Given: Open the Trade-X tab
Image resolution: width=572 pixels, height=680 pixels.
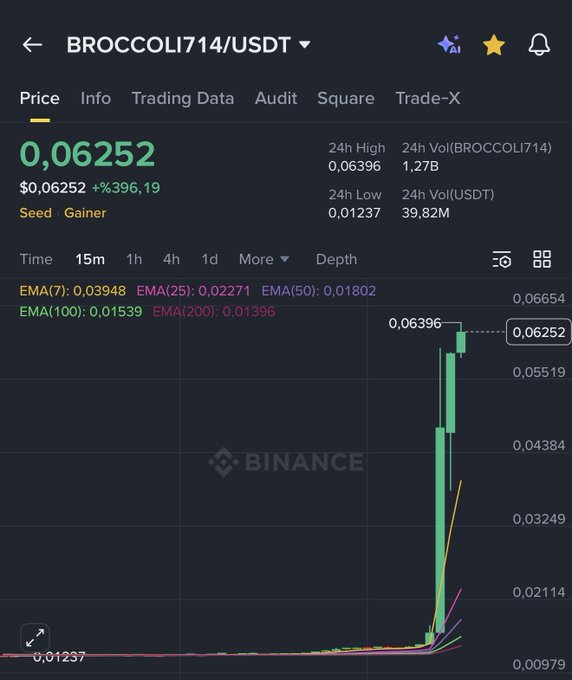Looking at the screenshot, I should [x=428, y=98].
